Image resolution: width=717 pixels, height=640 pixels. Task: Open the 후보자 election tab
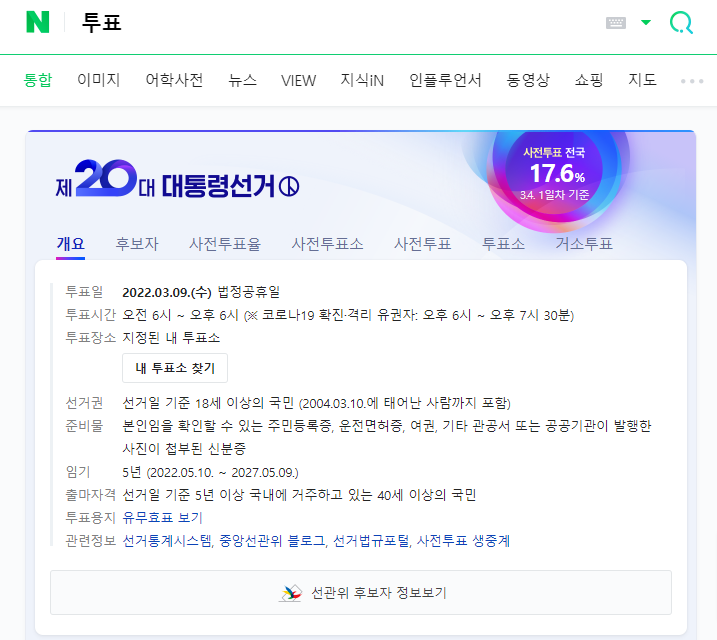[x=137, y=244]
